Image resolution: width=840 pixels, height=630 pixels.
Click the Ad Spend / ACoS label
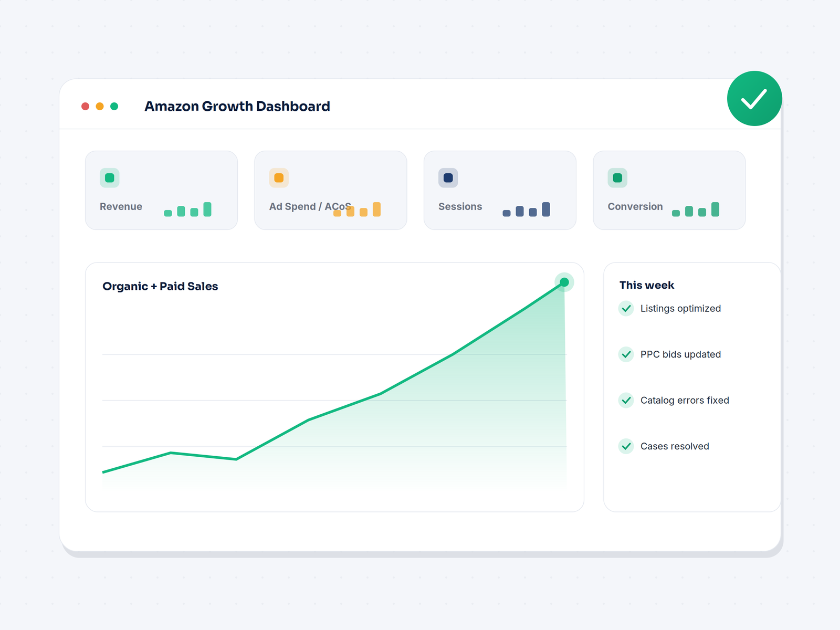[310, 206]
